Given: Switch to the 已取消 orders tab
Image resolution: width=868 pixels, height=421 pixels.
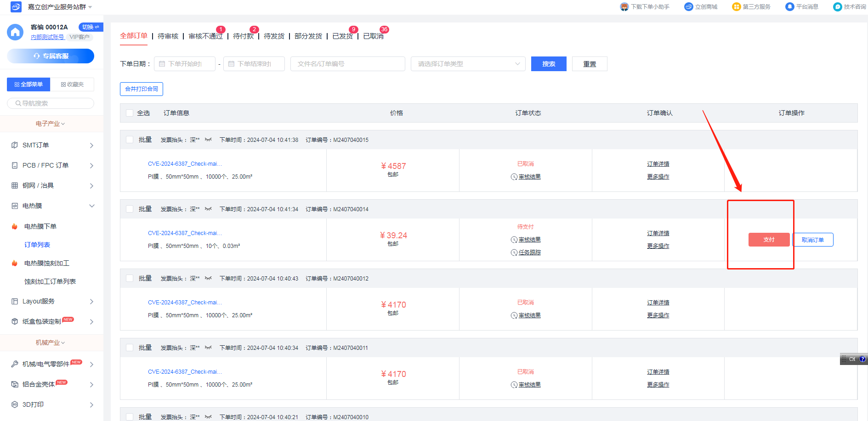Looking at the screenshot, I should coord(373,36).
